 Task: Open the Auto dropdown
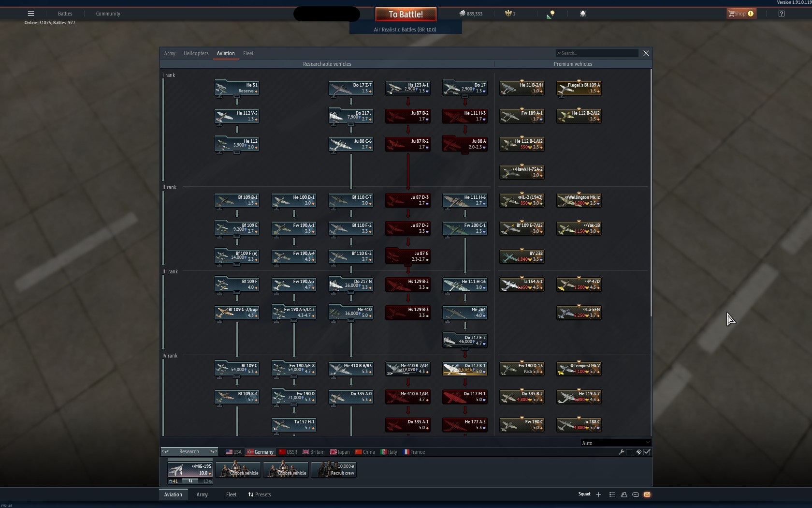click(x=616, y=443)
